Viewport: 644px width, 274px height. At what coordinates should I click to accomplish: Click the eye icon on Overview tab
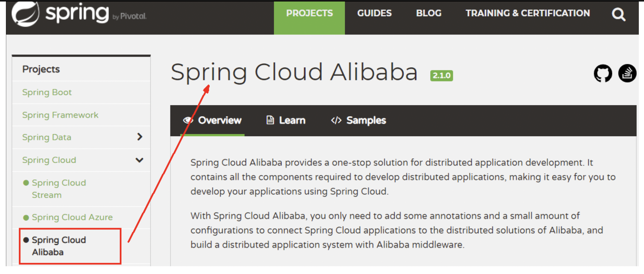click(188, 120)
